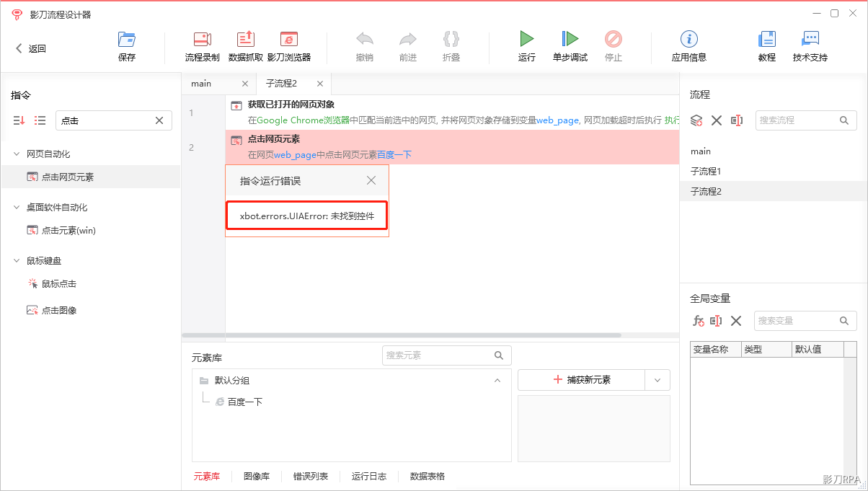Start 单步调试 step debugging
This screenshot has width=868, height=491.
pyautogui.click(x=570, y=40)
